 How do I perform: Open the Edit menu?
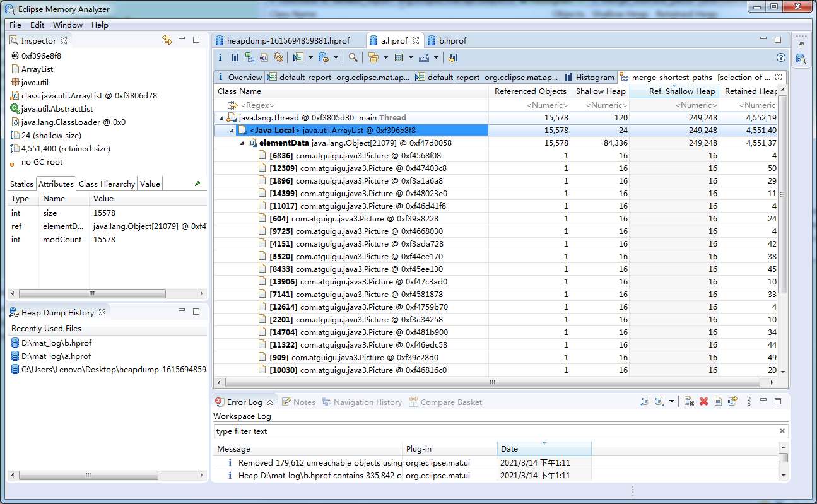point(37,25)
